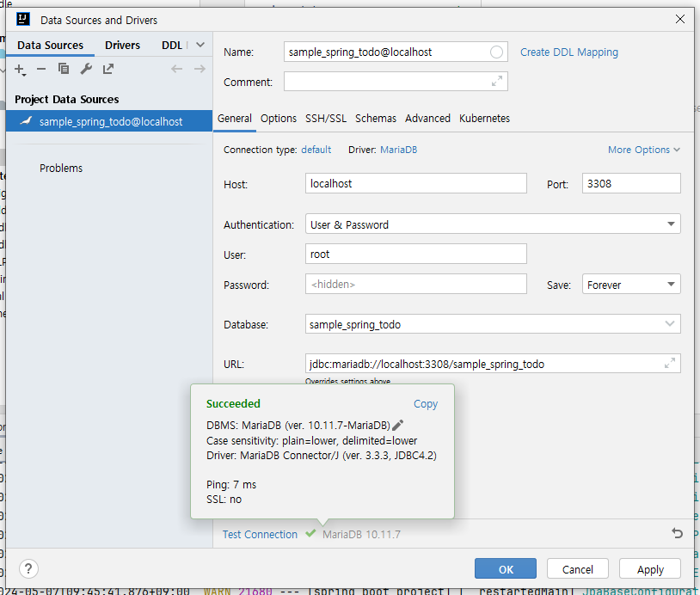Expand the Database dropdown chevron

tap(670, 323)
